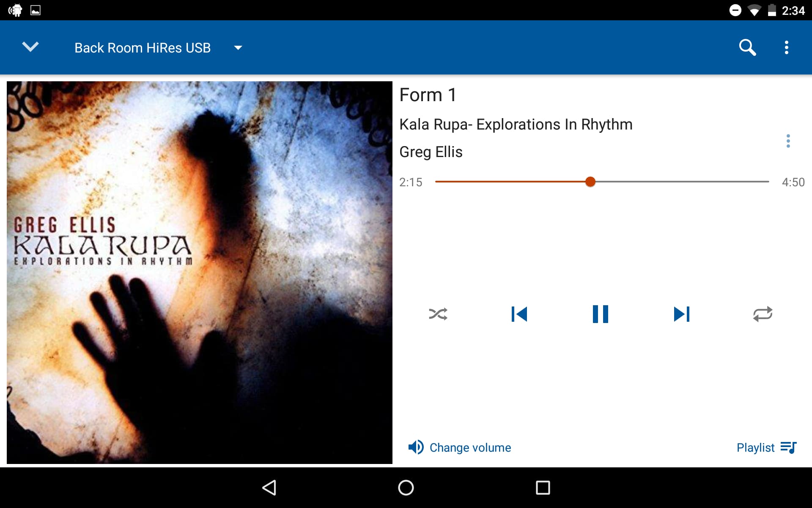Image resolution: width=812 pixels, height=508 pixels.
Task: Open track options three-dot menu
Action: (788, 141)
